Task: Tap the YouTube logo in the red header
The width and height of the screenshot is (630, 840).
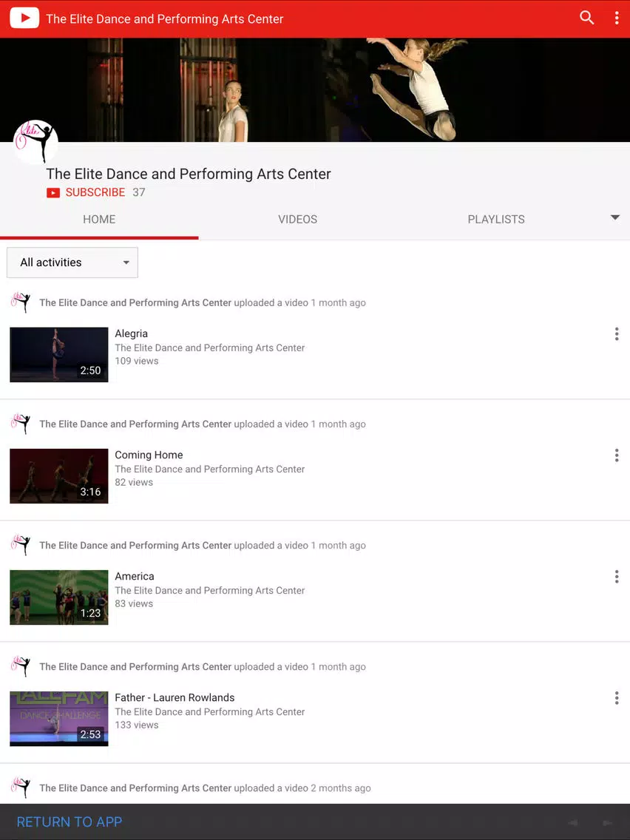Action: pos(24,18)
